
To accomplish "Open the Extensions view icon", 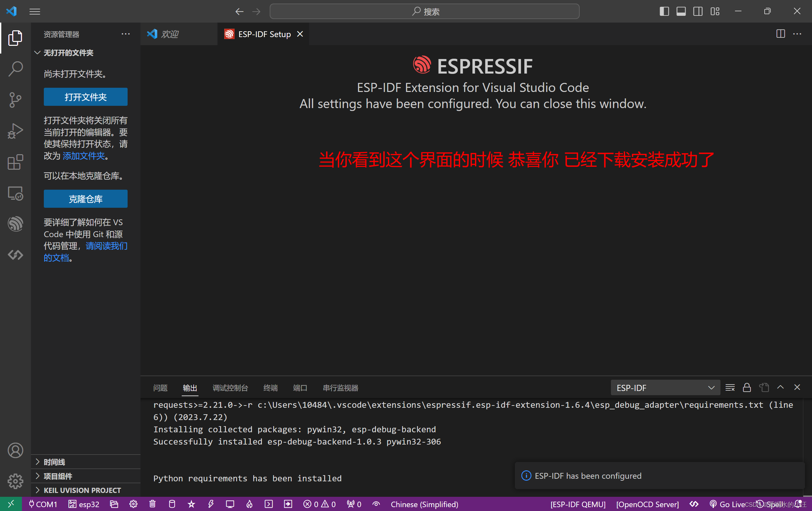I will 15,162.
